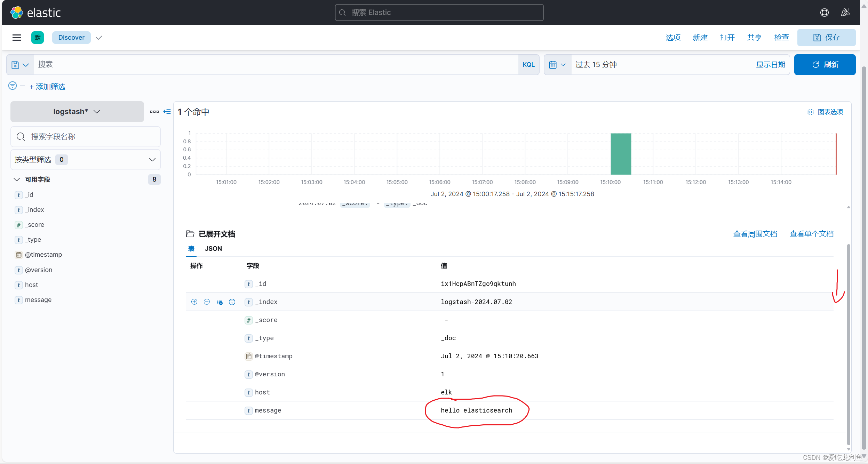Click the New menu item
868x464 pixels.
click(700, 38)
